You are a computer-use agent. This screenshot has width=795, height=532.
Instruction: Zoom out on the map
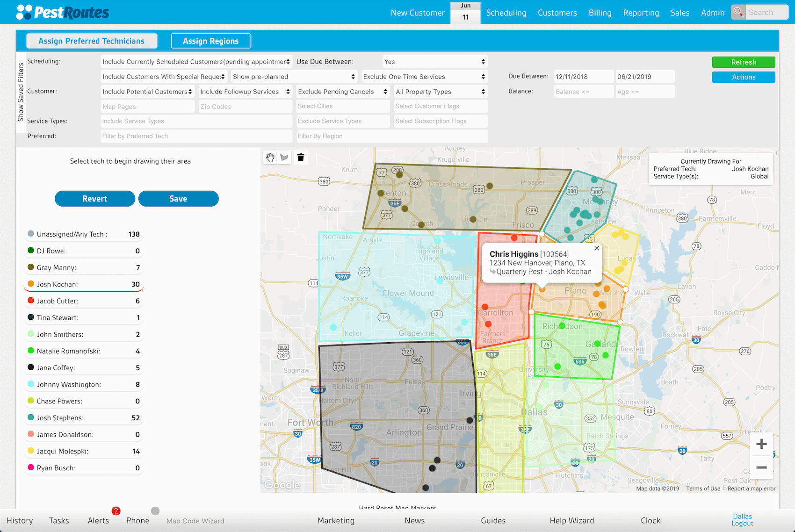(x=761, y=467)
